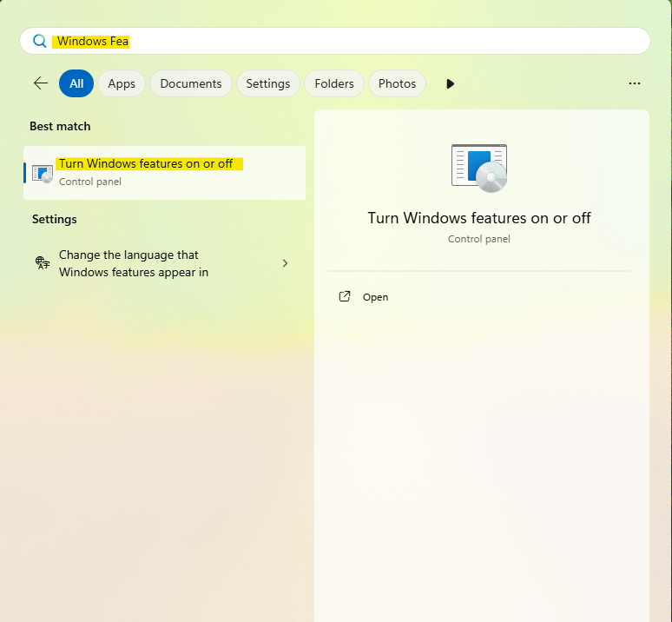Click the Open external-link icon
The width and height of the screenshot is (672, 622).
pos(345,296)
